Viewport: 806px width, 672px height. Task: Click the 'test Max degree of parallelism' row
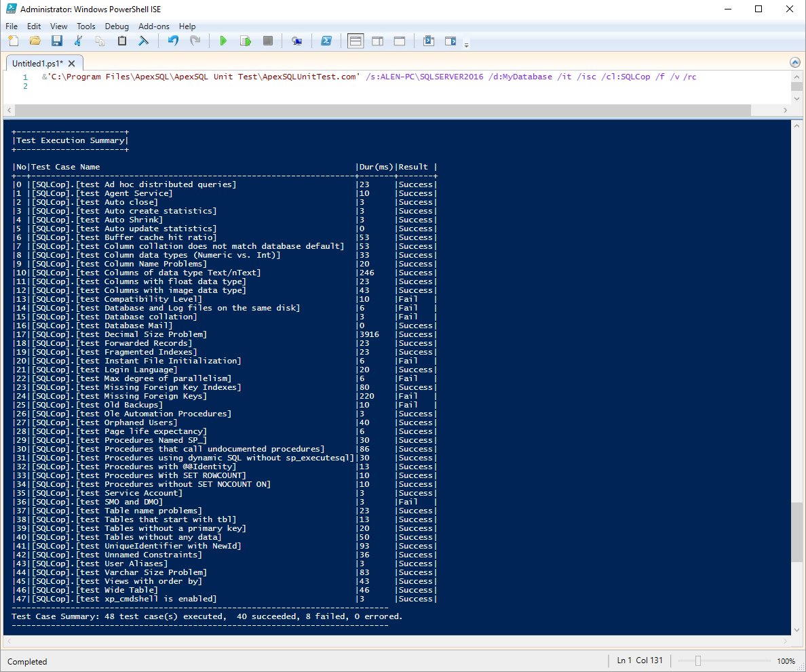[x=224, y=378]
